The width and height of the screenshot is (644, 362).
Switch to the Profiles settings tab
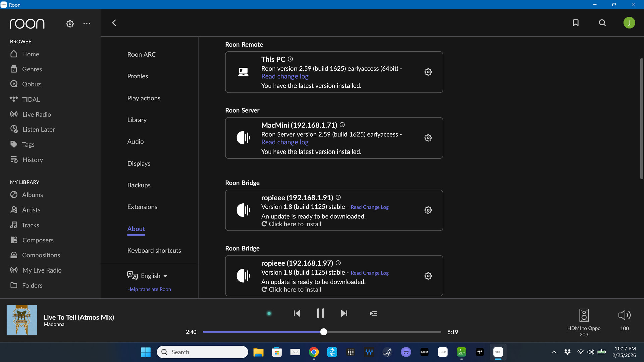pos(138,76)
